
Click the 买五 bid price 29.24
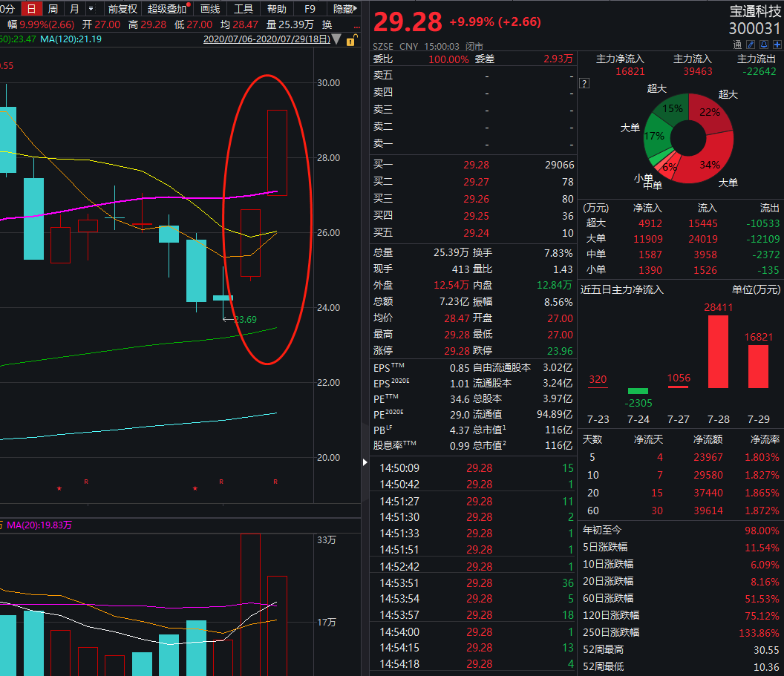coord(476,233)
